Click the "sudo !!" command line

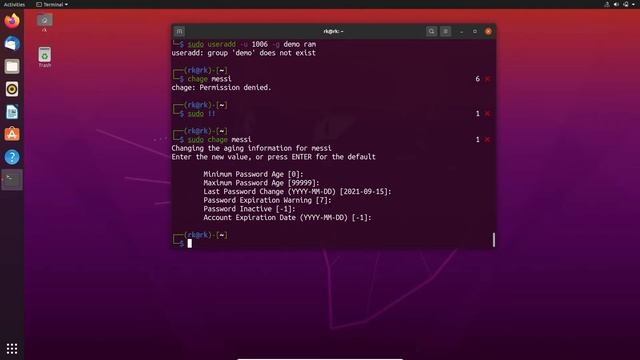201,113
